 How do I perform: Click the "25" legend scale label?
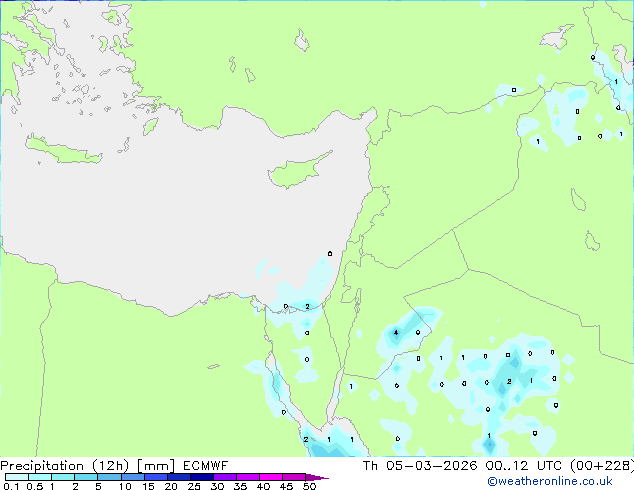194,486
